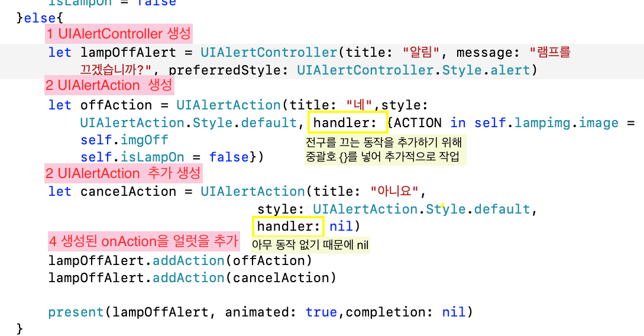Click the "}else{" line of code
644x336 pixels.
40,18
